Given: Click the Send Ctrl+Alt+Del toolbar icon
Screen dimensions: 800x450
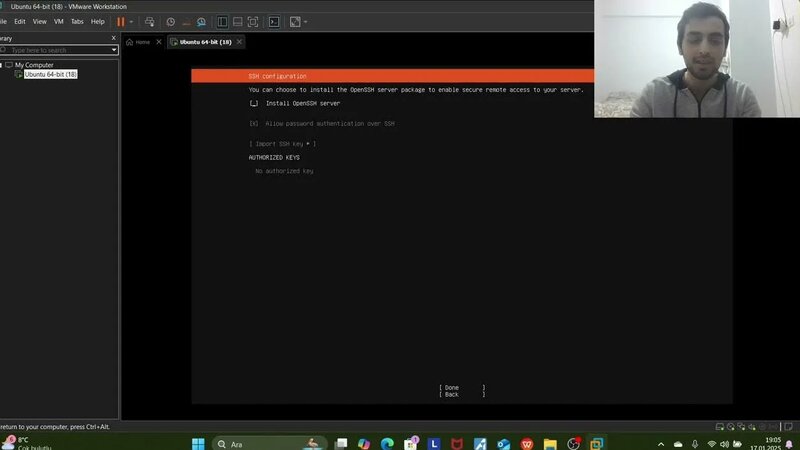Looking at the screenshot, I should pyautogui.click(x=149, y=22).
